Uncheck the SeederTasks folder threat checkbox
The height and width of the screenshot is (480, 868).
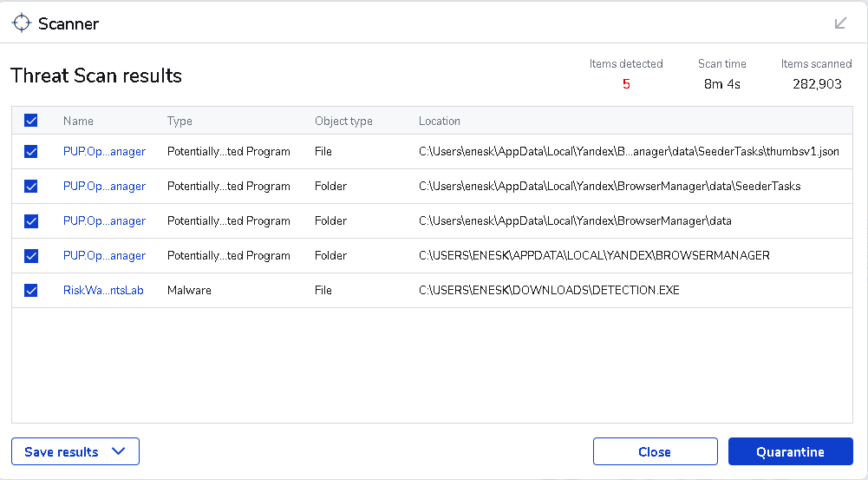(x=31, y=187)
